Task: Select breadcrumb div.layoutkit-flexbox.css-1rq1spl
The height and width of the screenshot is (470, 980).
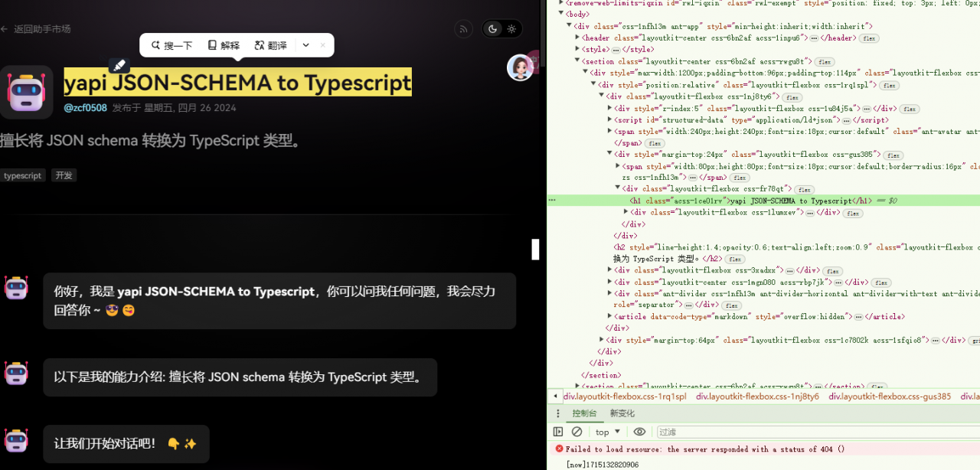Action: point(625,397)
